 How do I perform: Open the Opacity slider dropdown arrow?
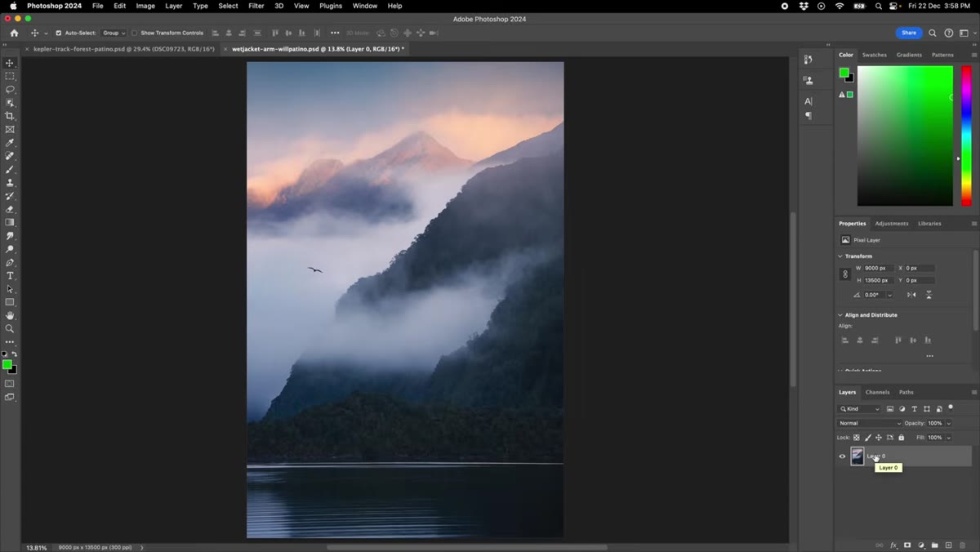(948, 423)
